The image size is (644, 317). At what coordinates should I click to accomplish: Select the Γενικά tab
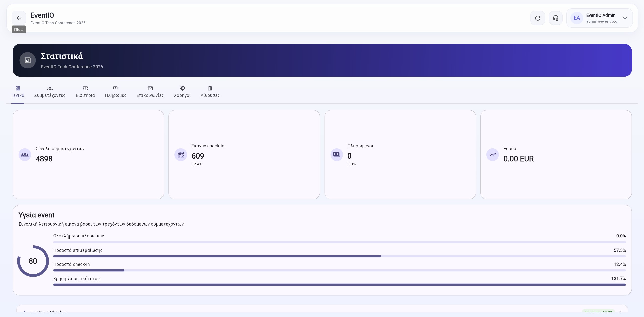coord(18,92)
